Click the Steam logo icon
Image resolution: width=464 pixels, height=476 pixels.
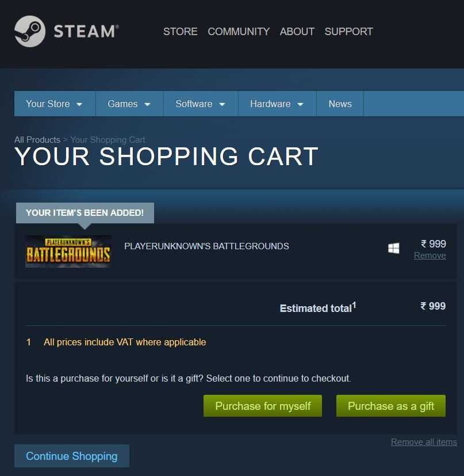pos(30,31)
